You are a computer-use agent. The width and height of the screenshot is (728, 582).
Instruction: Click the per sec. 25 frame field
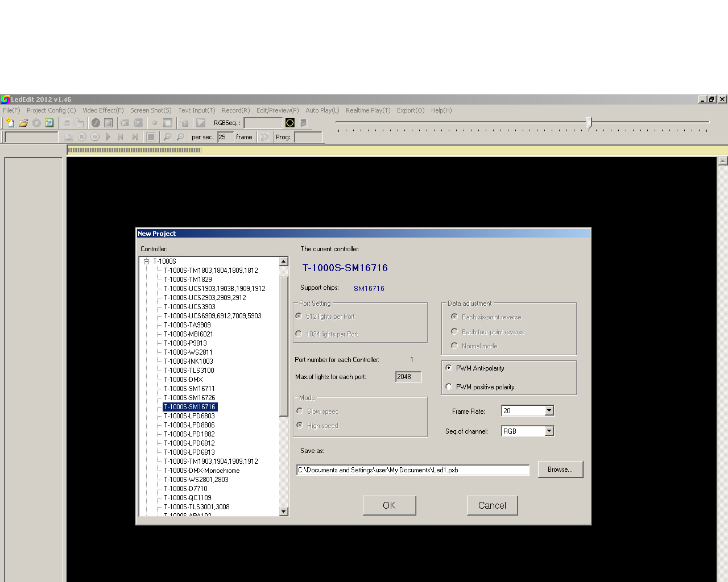pos(225,137)
